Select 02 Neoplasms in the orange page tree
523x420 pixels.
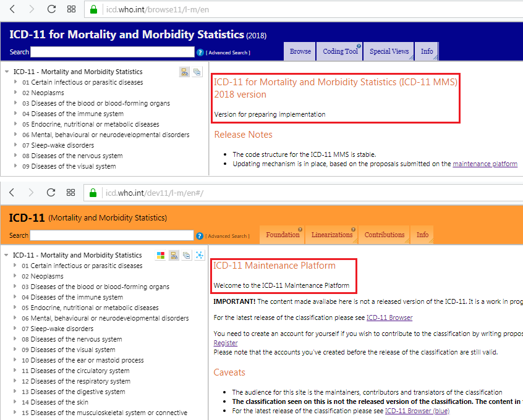click(43, 276)
